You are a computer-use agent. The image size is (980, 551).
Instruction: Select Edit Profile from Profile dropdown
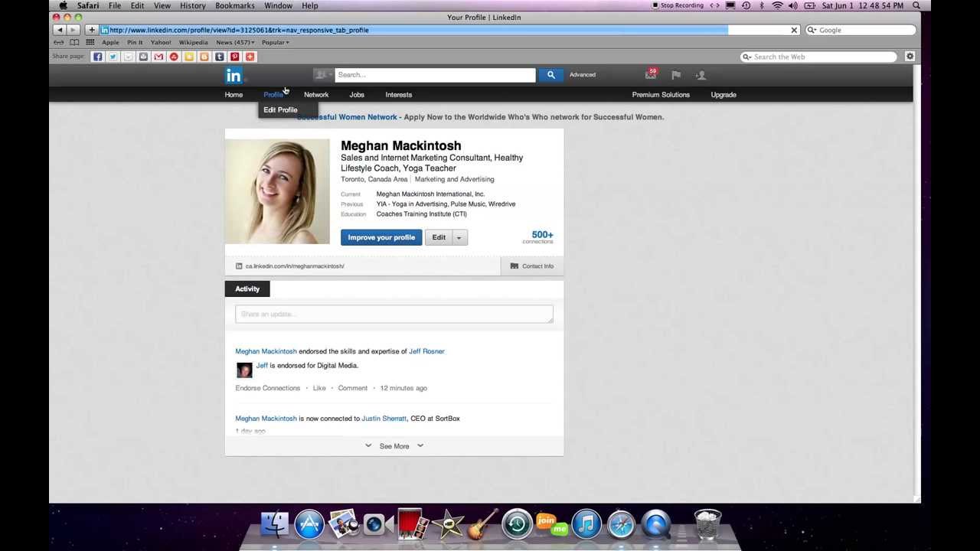[280, 110]
